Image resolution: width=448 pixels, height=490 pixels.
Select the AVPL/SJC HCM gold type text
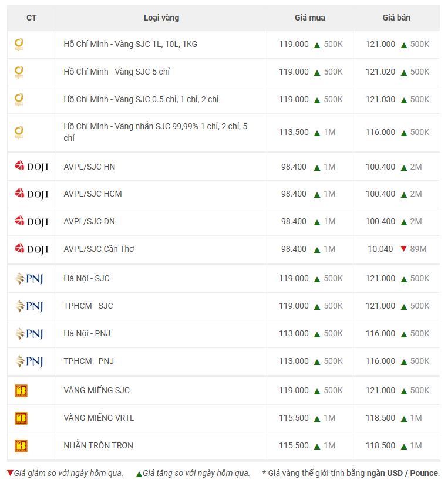pyautogui.click(x=93, y=194)
